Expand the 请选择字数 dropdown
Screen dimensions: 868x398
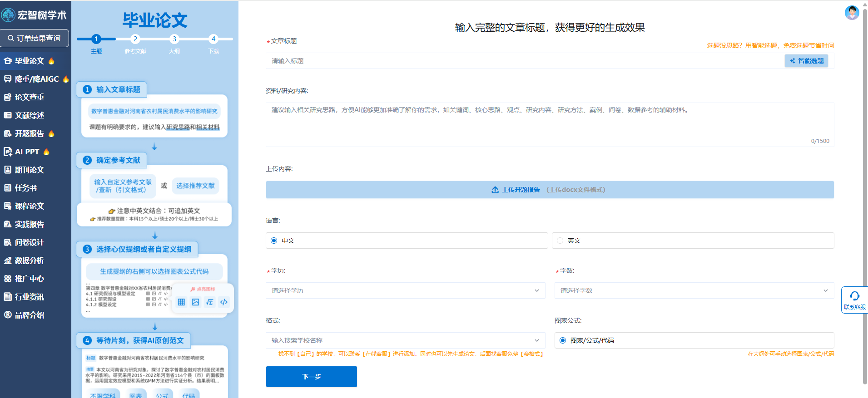(x=694, y=290)
